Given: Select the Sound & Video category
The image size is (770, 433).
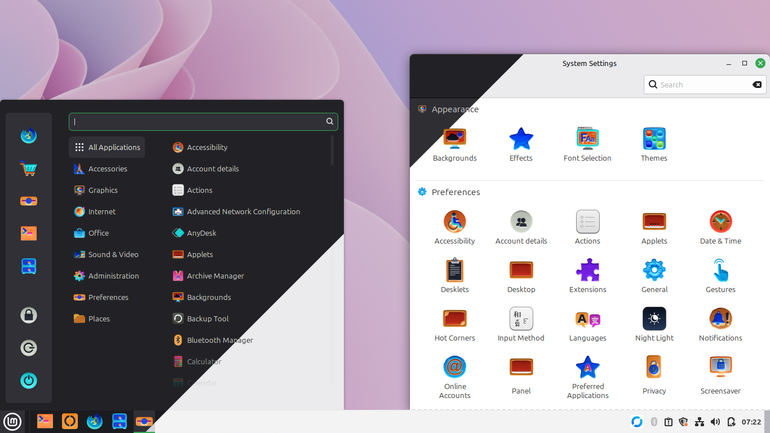Looking at the screenshot, I should point(106,254).
